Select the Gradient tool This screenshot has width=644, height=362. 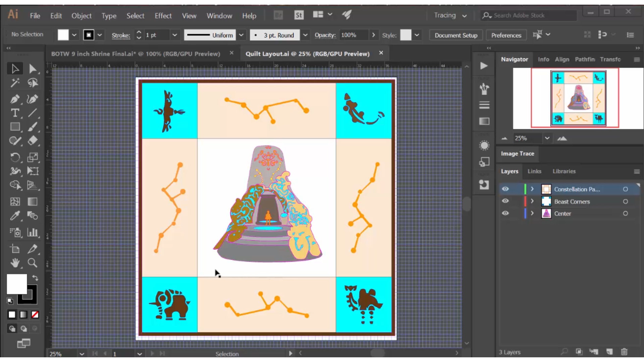coord(33,201)
